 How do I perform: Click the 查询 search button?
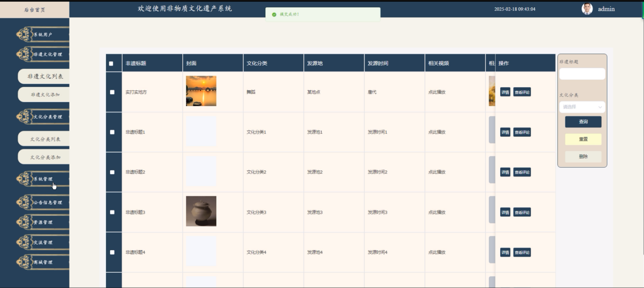[583, 122]
